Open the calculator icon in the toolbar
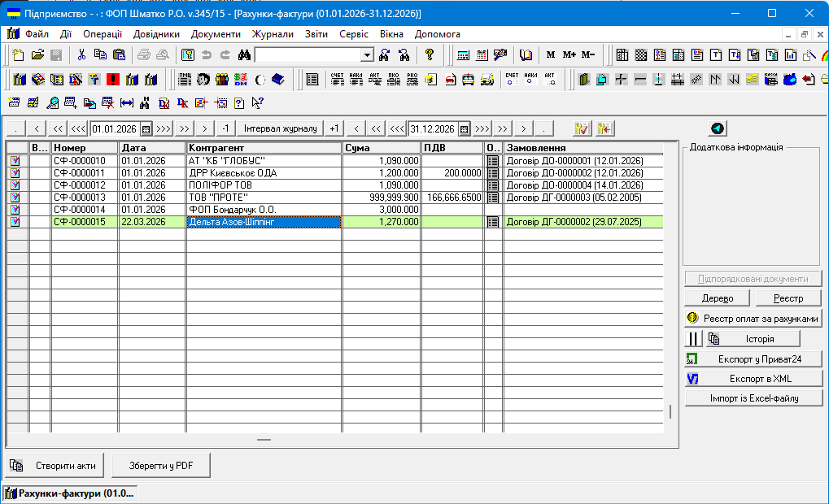This screenshot has width=829, height=504. pyautogui.click(x=463, y=55)
